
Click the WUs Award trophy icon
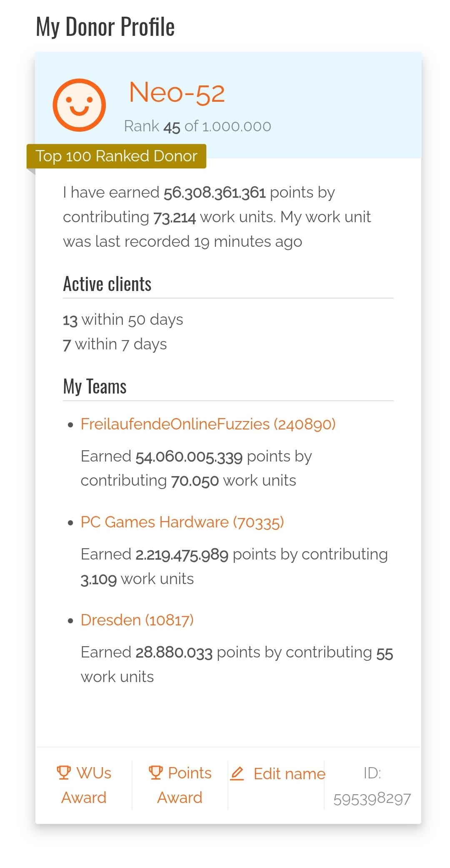pyautogui.click(x=63, y=773)
